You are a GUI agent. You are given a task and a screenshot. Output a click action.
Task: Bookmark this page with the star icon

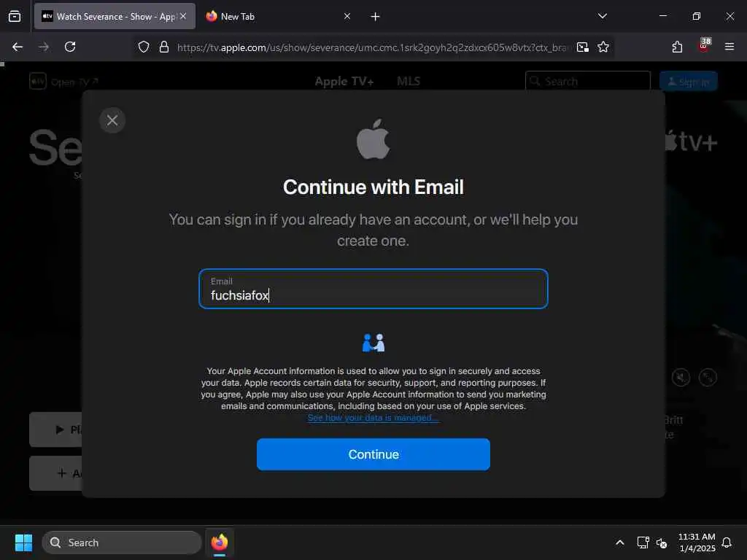pos(603,47)
